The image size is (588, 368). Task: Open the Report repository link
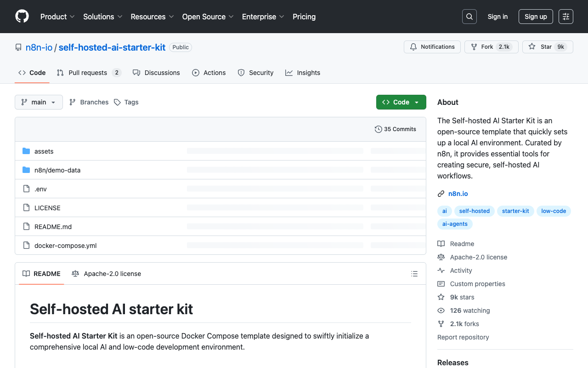[463, 337]
